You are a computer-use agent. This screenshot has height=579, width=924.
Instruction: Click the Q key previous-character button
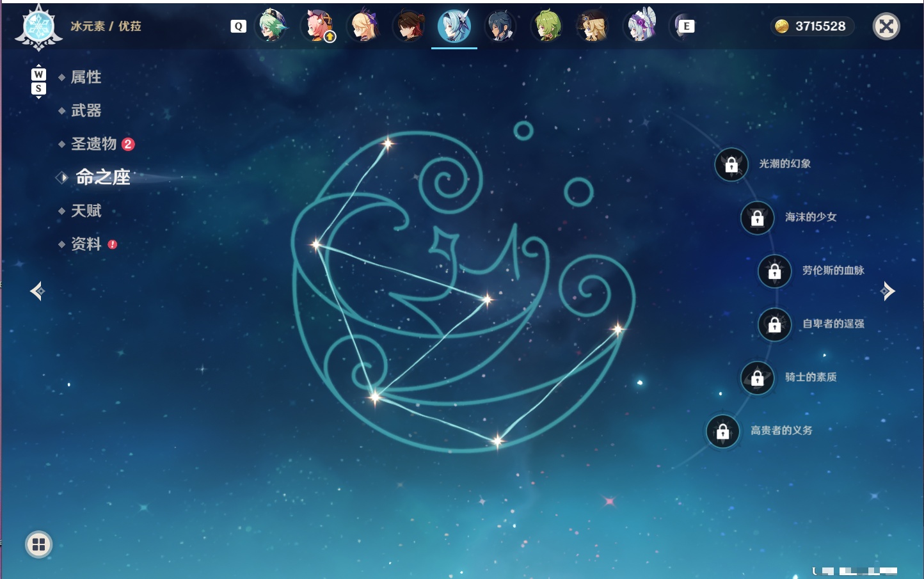[238, 26]
